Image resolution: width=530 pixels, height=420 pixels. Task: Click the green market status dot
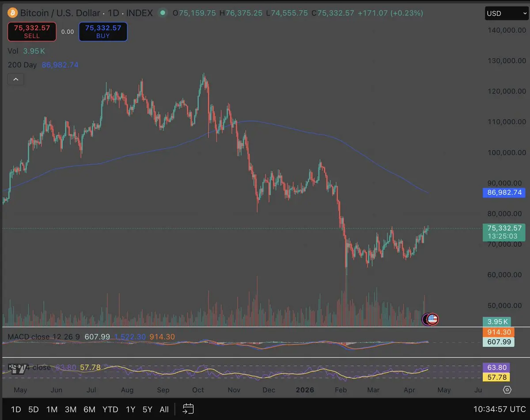[163, 13]
